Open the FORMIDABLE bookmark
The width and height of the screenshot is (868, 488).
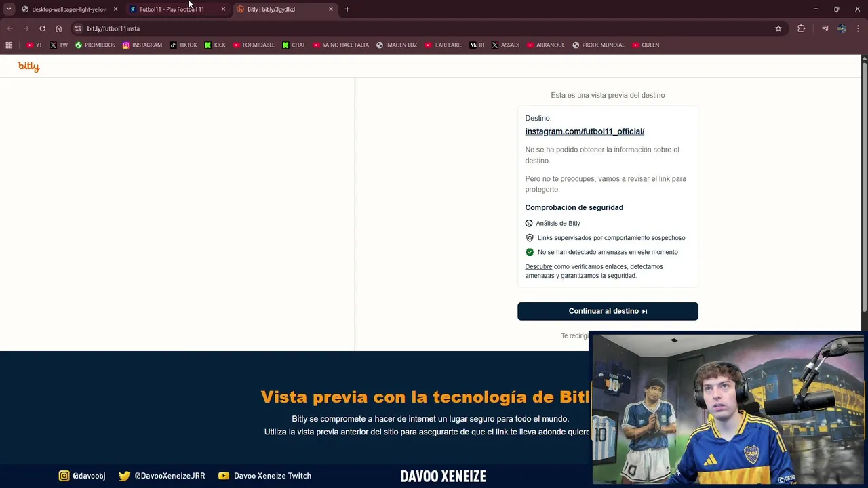coord(254,45)
